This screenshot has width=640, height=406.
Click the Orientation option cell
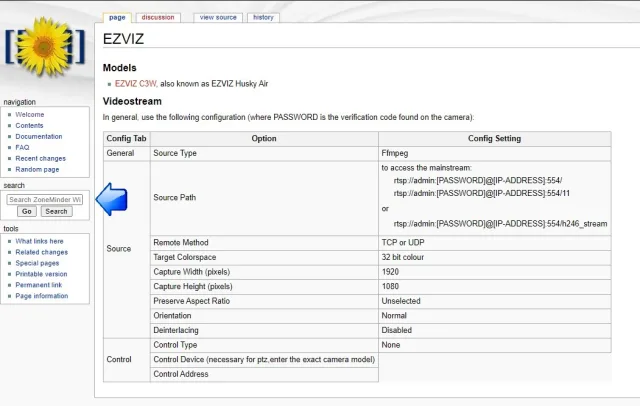[x=264, y=316]
